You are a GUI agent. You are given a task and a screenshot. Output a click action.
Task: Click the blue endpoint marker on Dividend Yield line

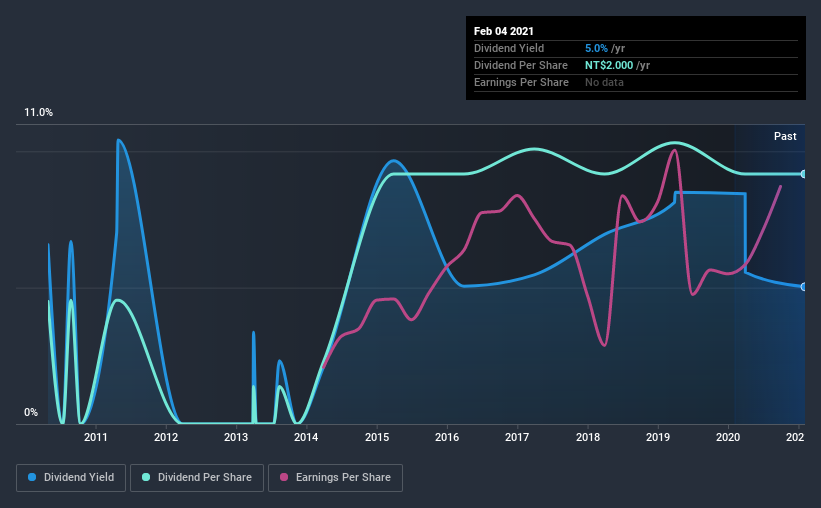click(x=803, y=287)
